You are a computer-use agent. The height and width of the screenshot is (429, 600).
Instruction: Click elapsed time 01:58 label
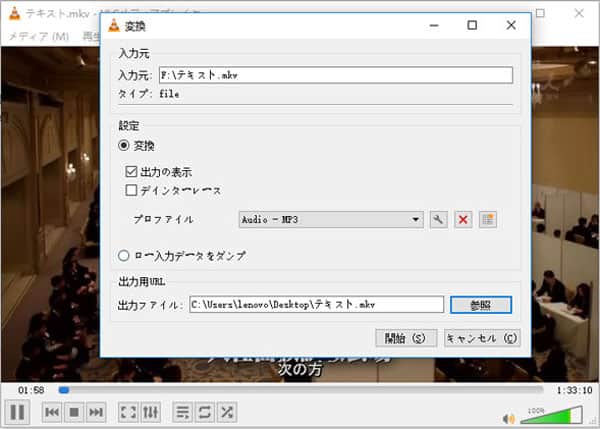click(31, 390)
